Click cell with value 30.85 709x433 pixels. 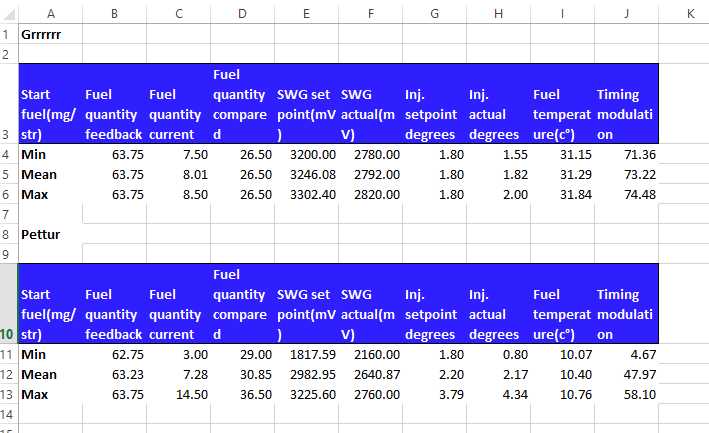(242, 374)
